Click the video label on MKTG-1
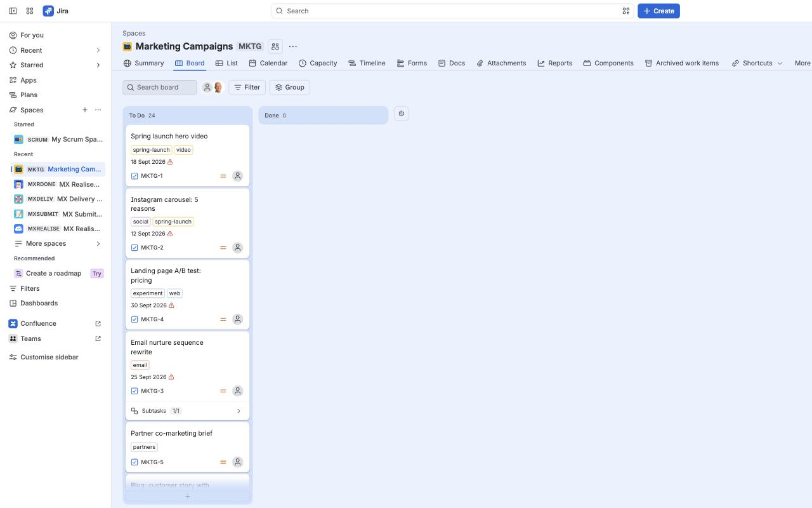812x508 pixels. tap(183, 150)
